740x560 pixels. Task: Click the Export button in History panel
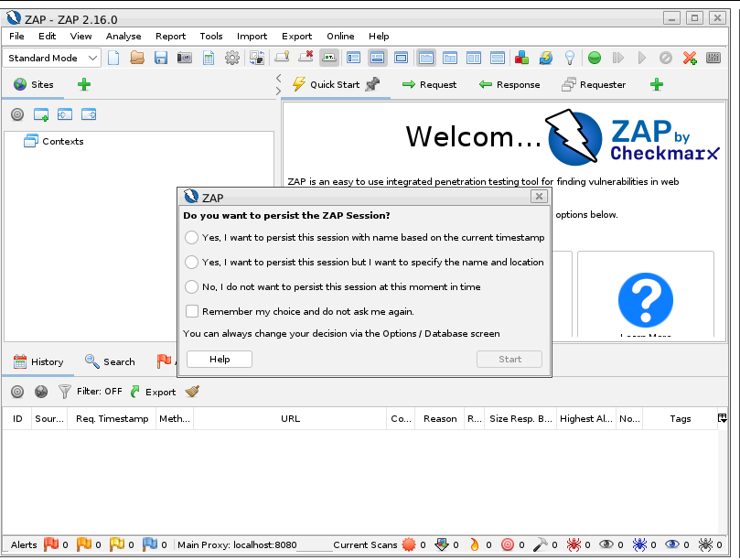(x=153, y=392)
